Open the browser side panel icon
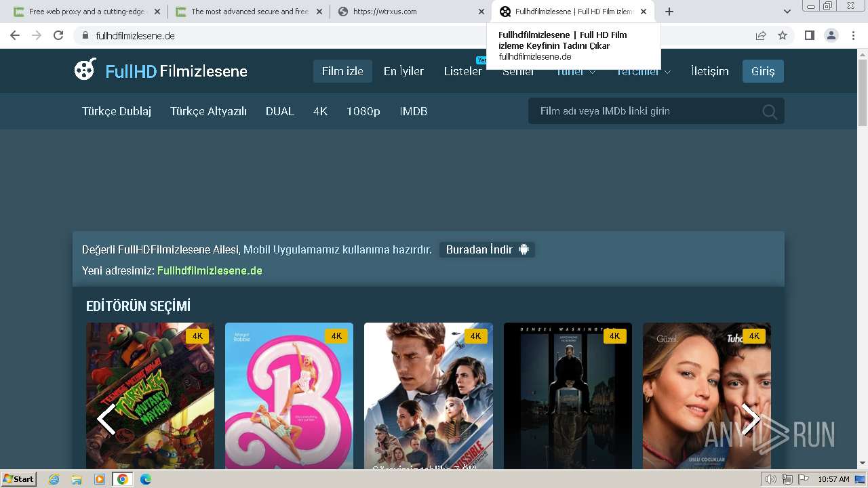868x488 pixels. [809, 35]
